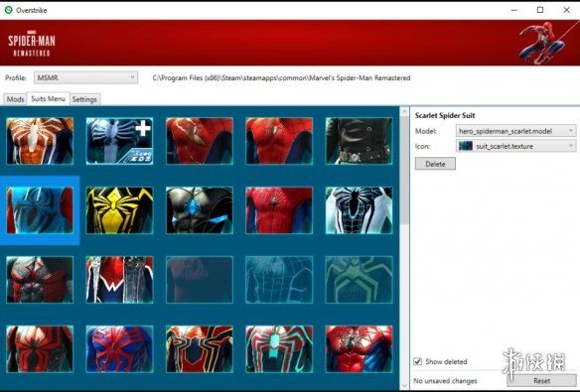Choose the black leather jacket suit thumbnail

pos(359,141)
